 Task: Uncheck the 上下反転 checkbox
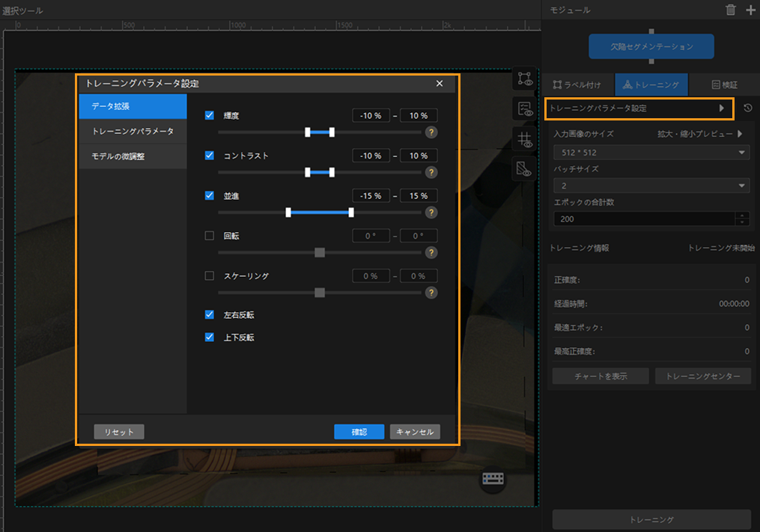click(210, 337)
